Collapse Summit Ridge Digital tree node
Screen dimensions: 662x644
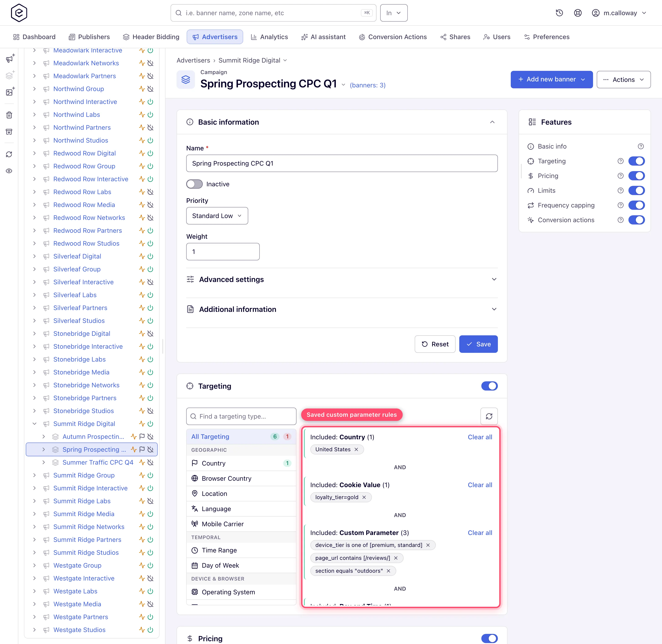(x=34, y=423)
